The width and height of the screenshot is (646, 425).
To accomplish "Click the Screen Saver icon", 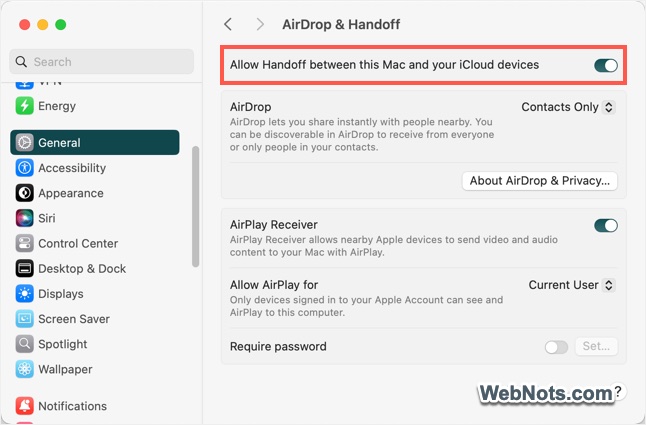I will pos(24,319).
